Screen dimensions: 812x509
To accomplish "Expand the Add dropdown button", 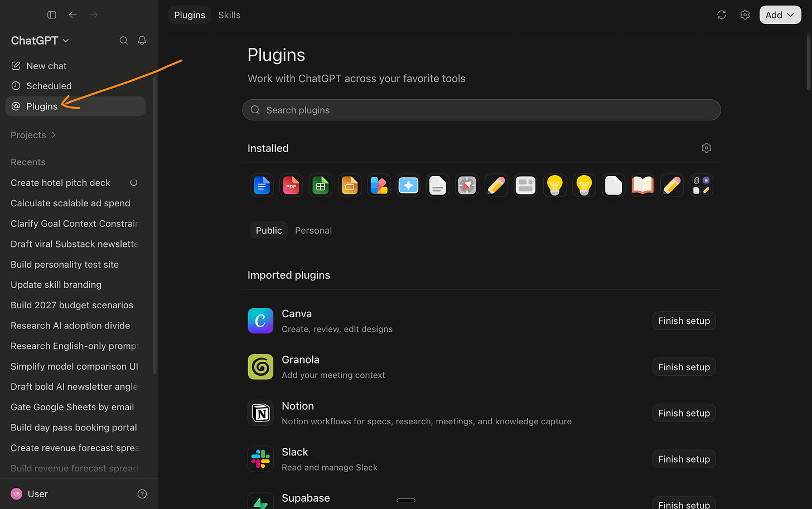I will click(x=780, y=15).
